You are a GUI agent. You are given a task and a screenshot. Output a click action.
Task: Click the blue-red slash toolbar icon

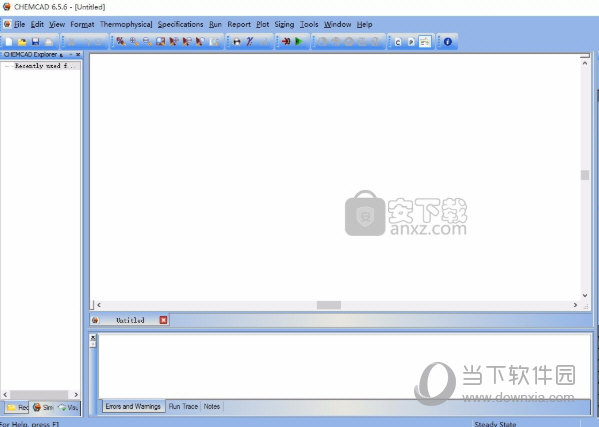click(x=250, y=42)
